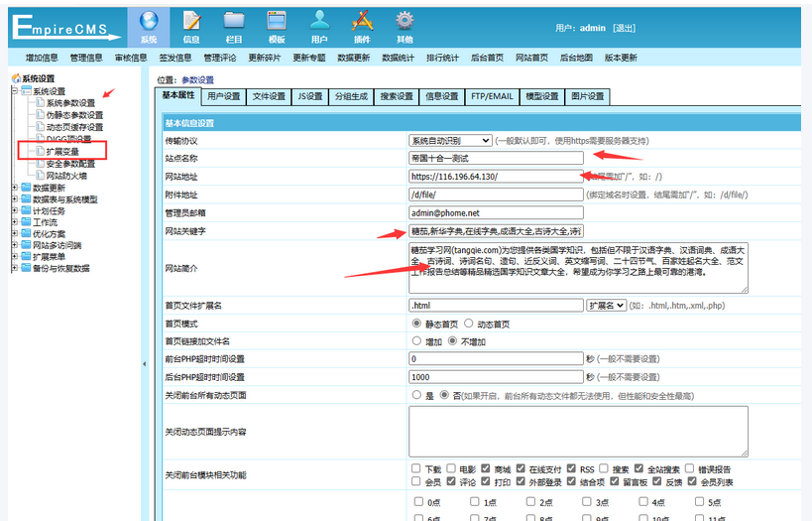Open 版本更新 in the shortcut bar
Screen dimensions: 812x521
click(x=621, y=58)
